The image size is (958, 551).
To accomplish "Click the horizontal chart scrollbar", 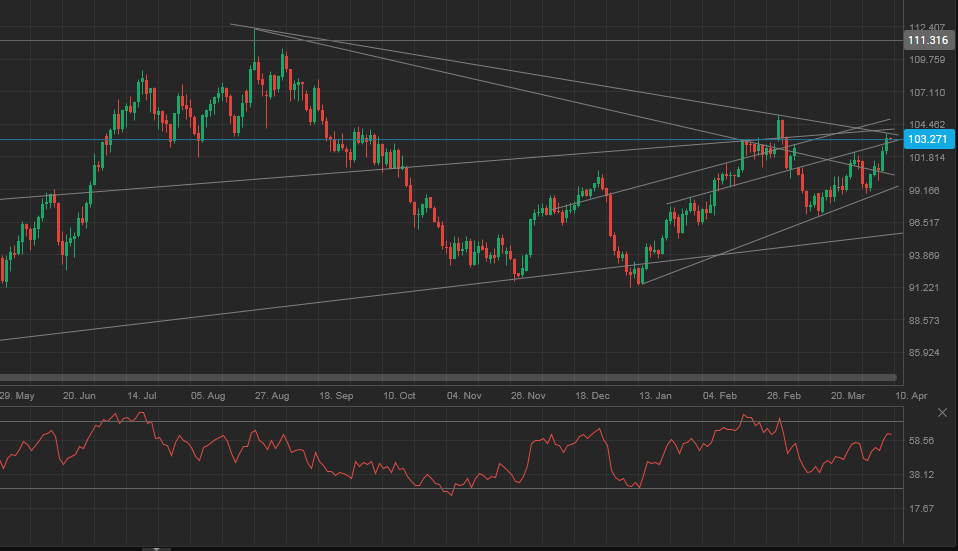I will point(448,378).
